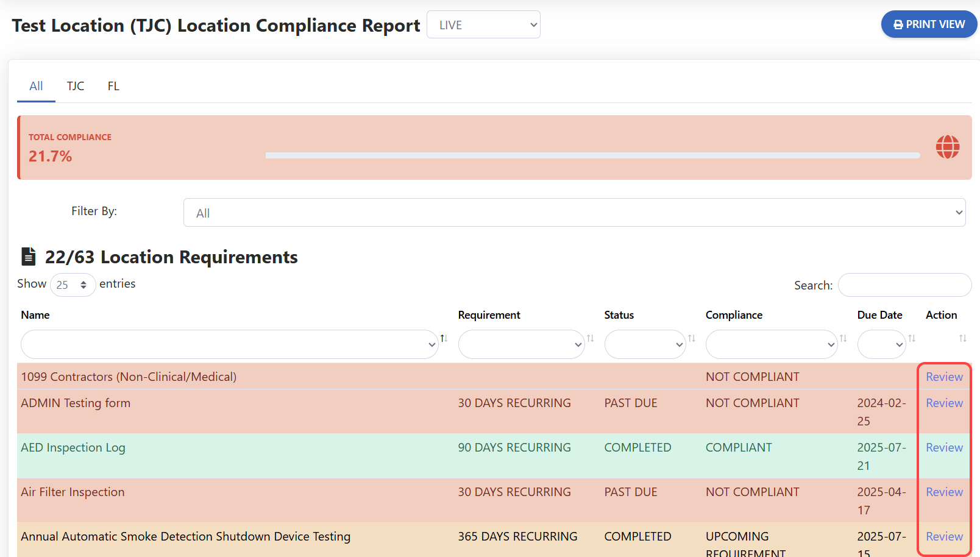
Task: Change the Show entries count selector
Action: coord(73,285)
